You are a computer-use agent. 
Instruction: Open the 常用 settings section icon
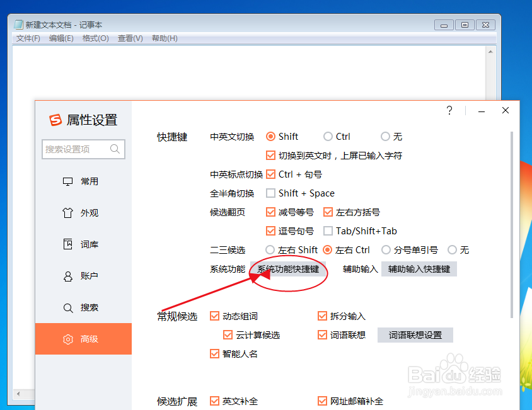pyautogui.click(x=67, y=181)
